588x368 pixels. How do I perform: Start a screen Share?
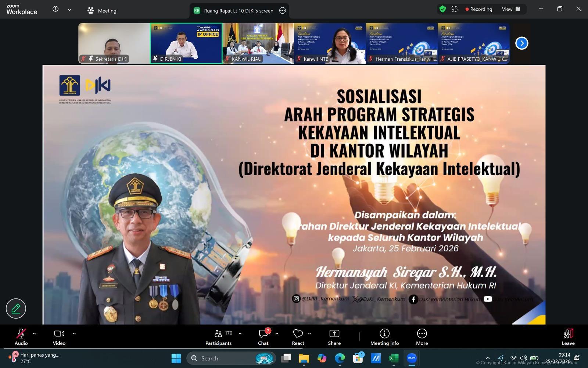coord(334,336)
